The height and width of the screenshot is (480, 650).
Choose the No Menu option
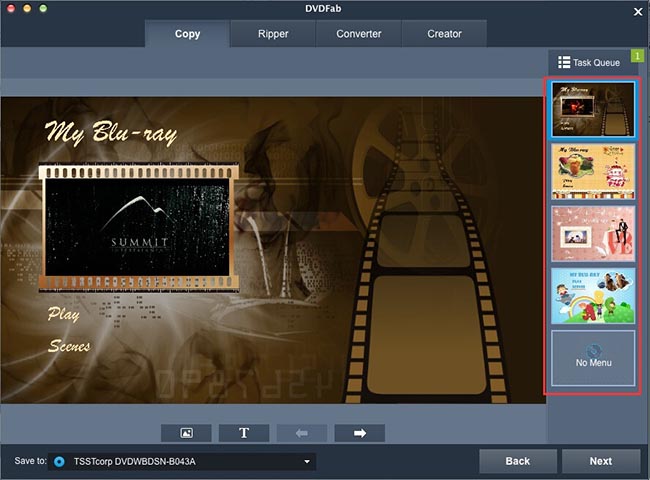click(x=593, y=358)
